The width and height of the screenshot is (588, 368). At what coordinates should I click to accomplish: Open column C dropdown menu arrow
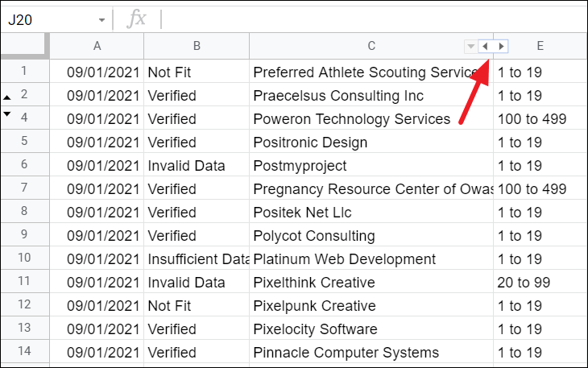click(470, 47)
